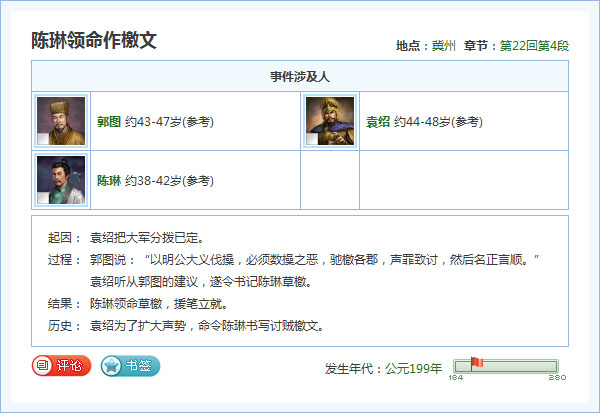Viewport: 600px width, 413px height.
Task: Click the 事件涉及人 table header
Action: click(300, 76)
